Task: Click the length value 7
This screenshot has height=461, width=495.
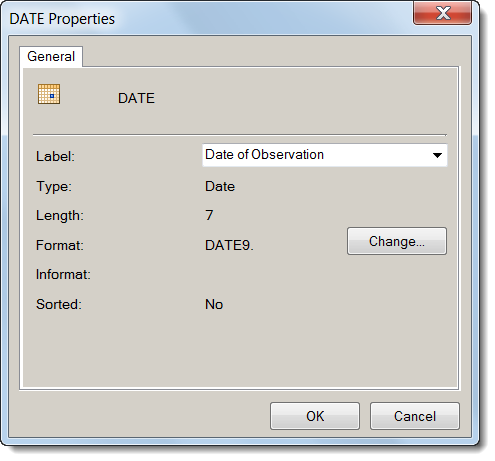Action: pyautogui.click(x=209, y=215)
